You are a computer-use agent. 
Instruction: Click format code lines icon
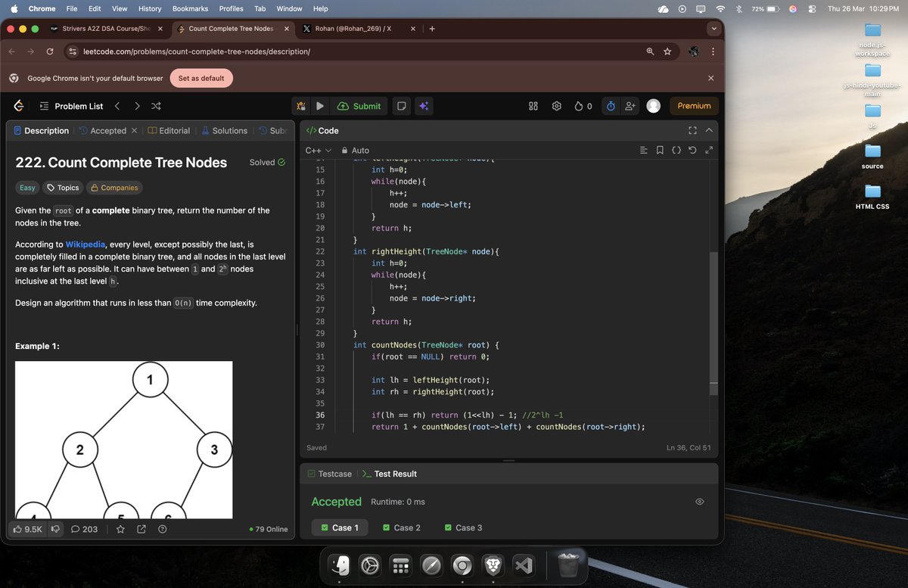tap(644, 150)
